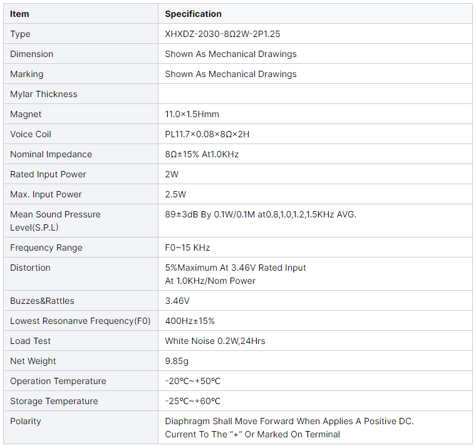Select the empty Mylar Thickness specification cell
Screen dimensions: 476x448
[315, 94]
